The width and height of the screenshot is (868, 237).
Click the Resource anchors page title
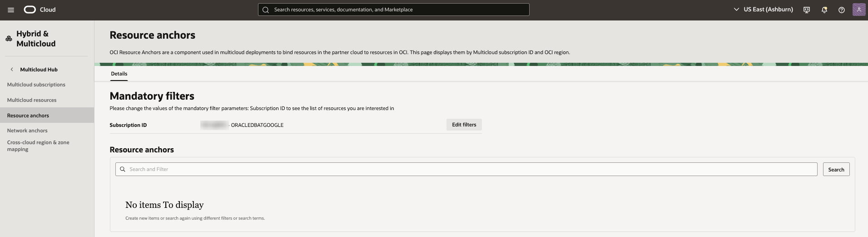pyautogui.click(x=153, y=35)
